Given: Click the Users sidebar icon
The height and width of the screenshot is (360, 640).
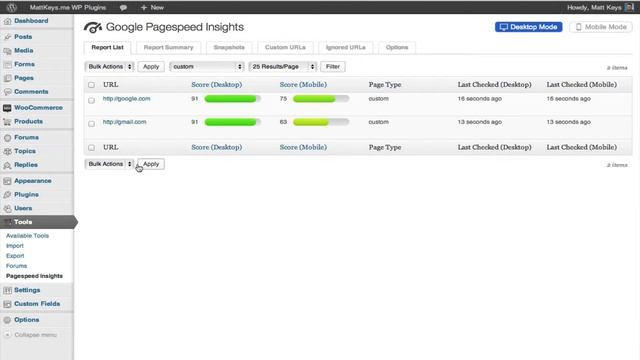Looking at the screenshot, I should click(7, 209).
